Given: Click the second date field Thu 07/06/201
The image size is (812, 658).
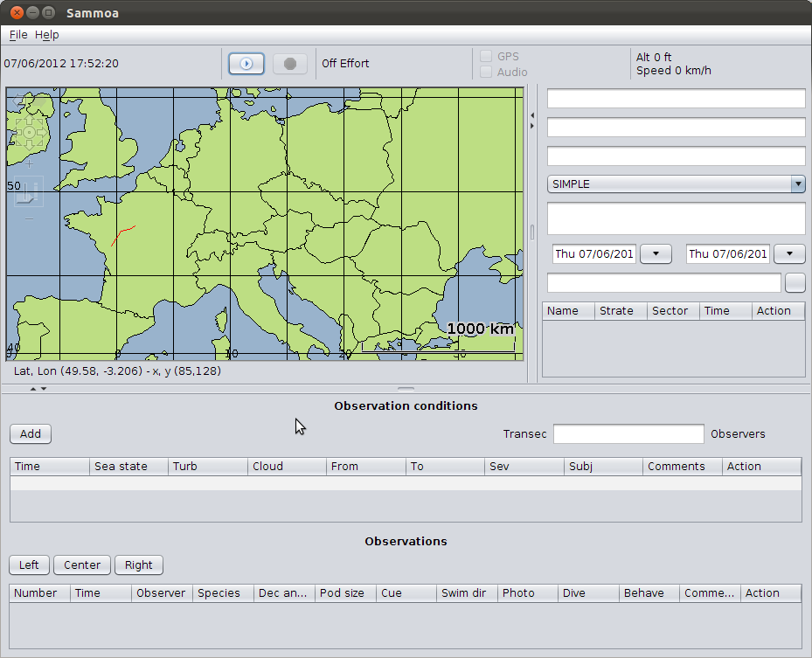Looking at the screenshot, I should 727,253.
